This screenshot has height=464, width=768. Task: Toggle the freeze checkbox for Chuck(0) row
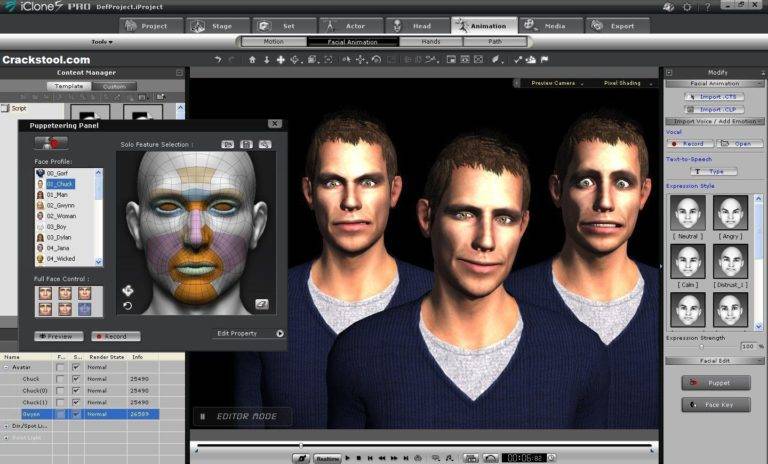click(60, 390)
